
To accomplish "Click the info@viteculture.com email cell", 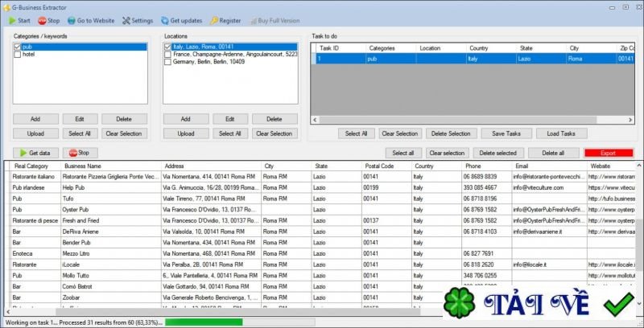I will coord(549,187).
